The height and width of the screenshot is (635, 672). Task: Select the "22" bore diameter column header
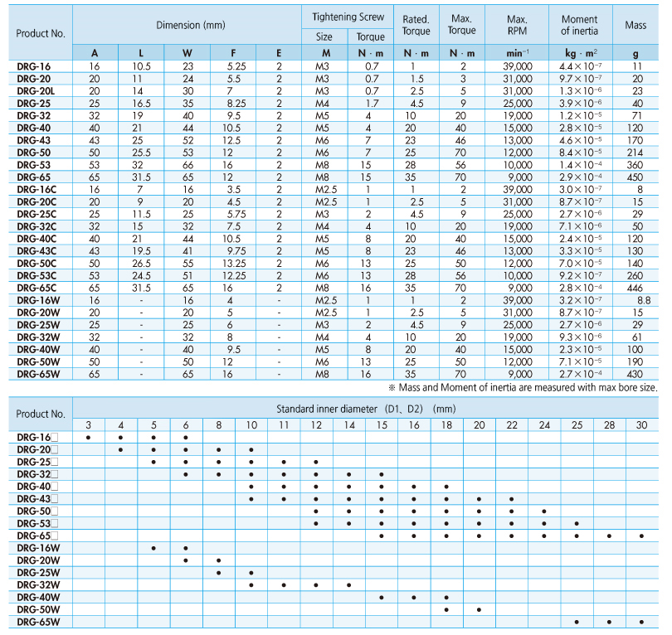[512, 425]
